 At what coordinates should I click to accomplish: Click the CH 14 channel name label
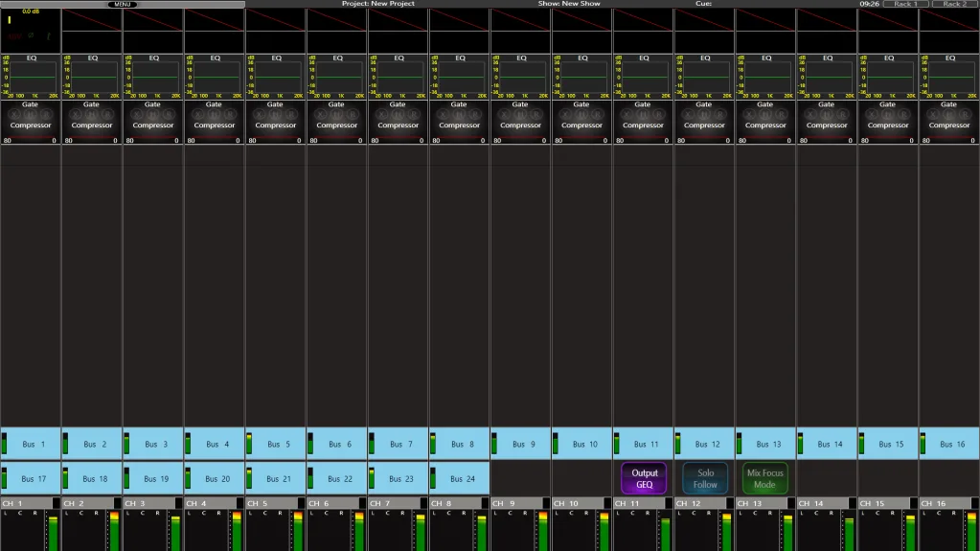pyautogui.click(x=823, y=503)
